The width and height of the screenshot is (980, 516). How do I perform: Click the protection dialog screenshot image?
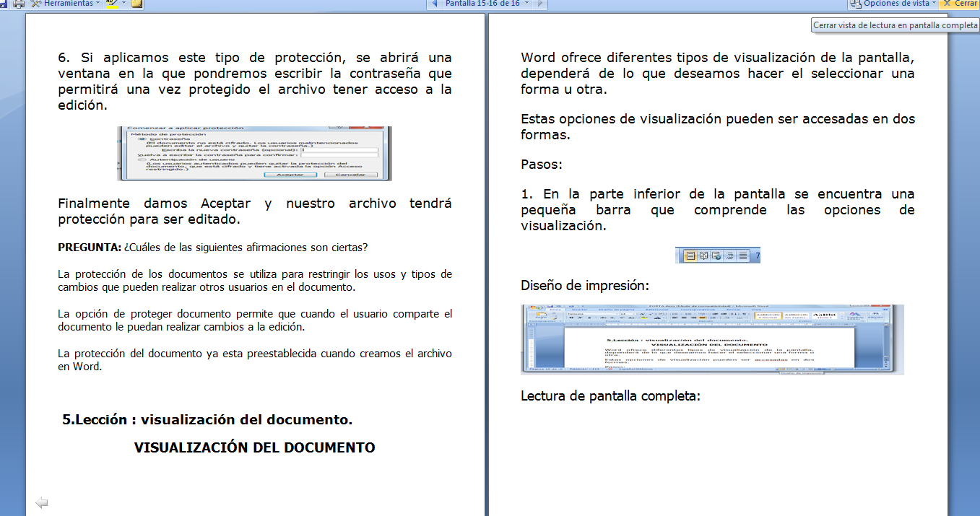pyautogui.click(x=254, y=153)
